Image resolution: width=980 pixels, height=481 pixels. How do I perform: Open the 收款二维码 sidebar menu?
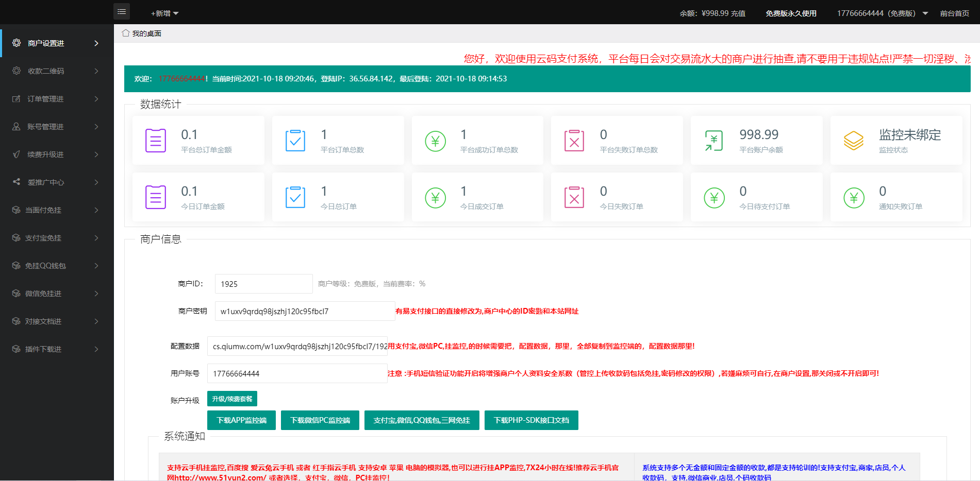[x=57, y=71]
